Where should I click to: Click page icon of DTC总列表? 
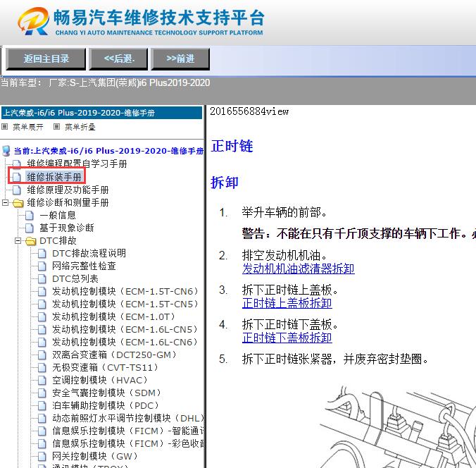point(42,279)
